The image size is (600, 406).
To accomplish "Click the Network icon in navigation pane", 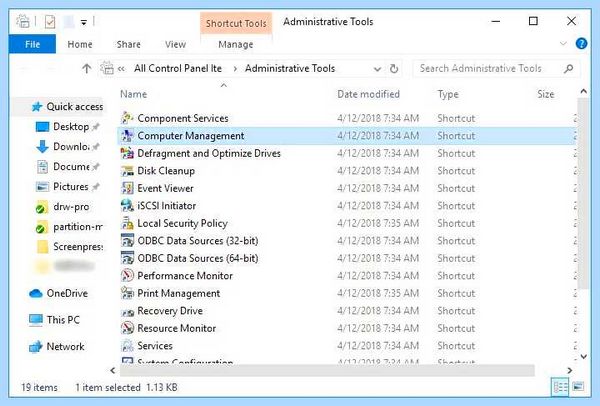I will pyautogui.click(x=36, y=346).
